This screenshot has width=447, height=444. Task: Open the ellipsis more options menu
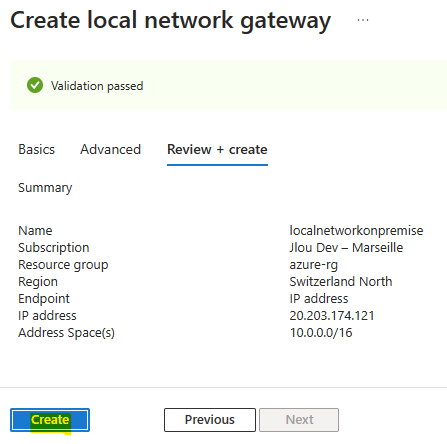(363, 20)
